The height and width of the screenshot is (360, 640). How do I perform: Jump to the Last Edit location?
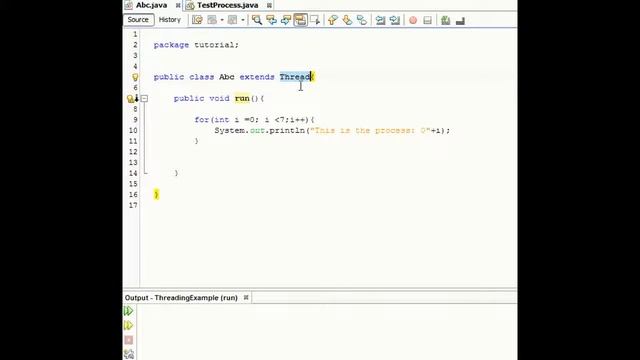[x=197, y=20]
